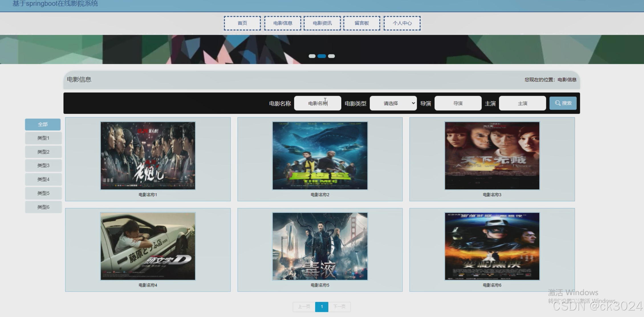Image resolution: width=644 pixels, height=317 pixels.
Task: Select the 全部 category filter
Action: [43, 124]
